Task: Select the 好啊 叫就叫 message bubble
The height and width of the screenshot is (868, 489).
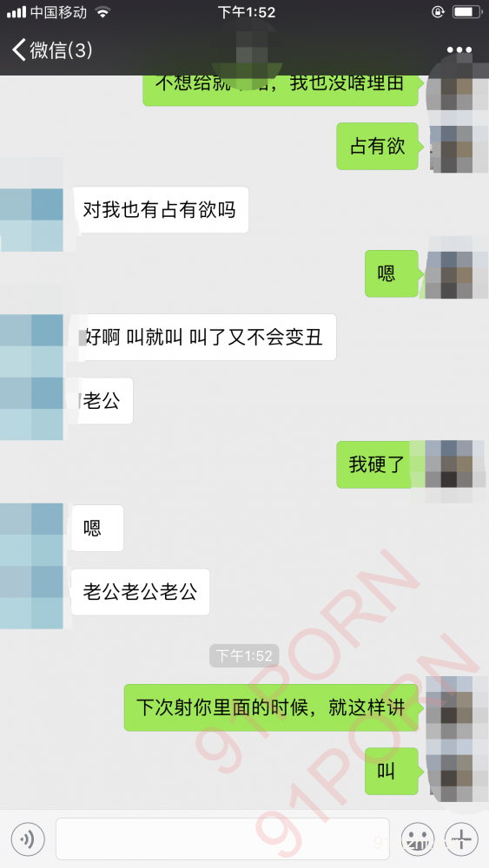Action: [x=204, y=337]
